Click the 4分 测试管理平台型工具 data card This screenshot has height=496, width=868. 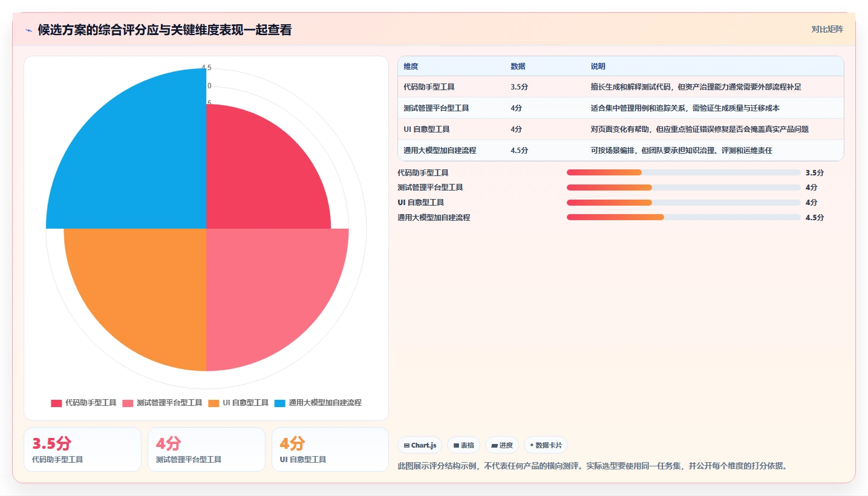(206, 449)
